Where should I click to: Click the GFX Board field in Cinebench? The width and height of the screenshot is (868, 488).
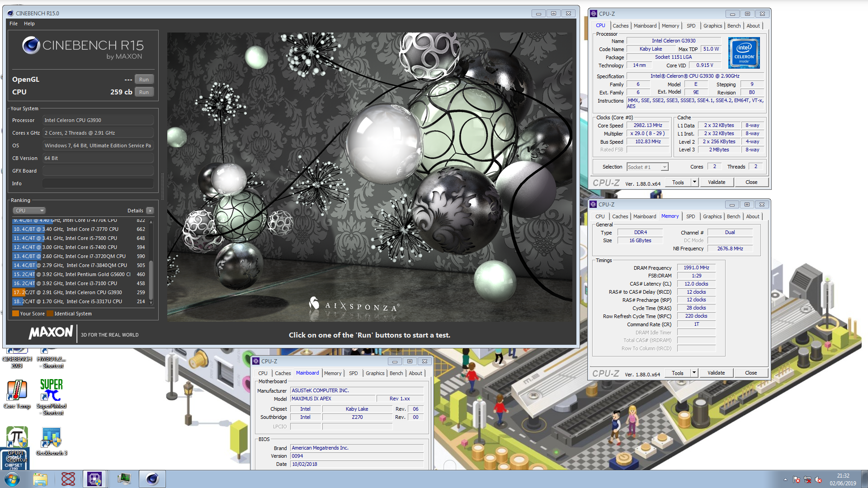[98, 171]
